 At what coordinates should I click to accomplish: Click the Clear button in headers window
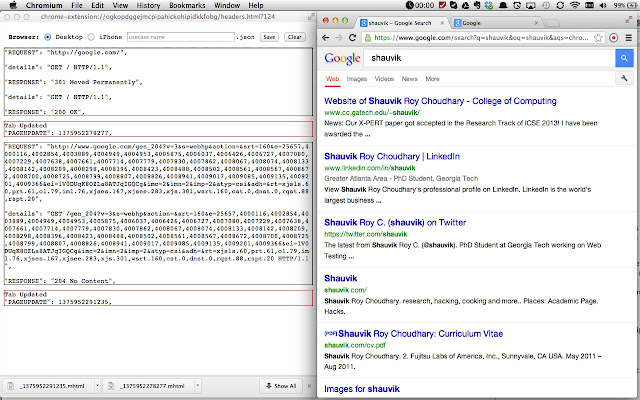294,37
